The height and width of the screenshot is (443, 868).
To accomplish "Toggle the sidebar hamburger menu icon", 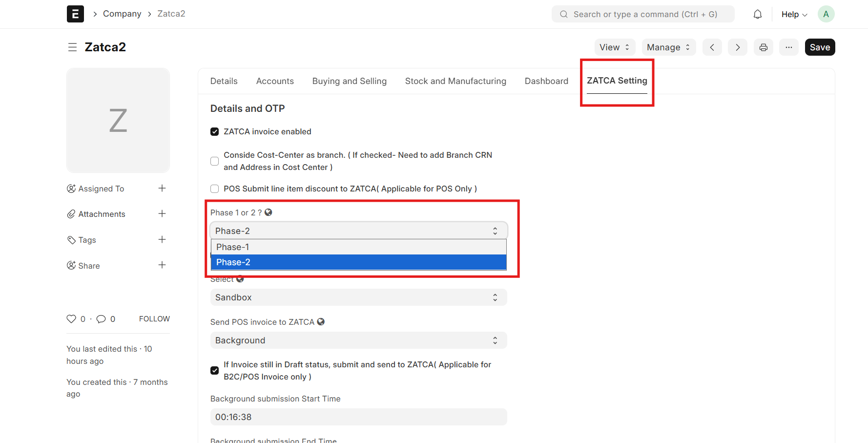I will pyautogui.click(x=72, y=47).
